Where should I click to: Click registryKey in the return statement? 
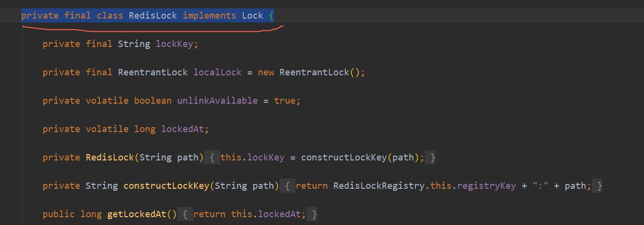tap(486, 186)
